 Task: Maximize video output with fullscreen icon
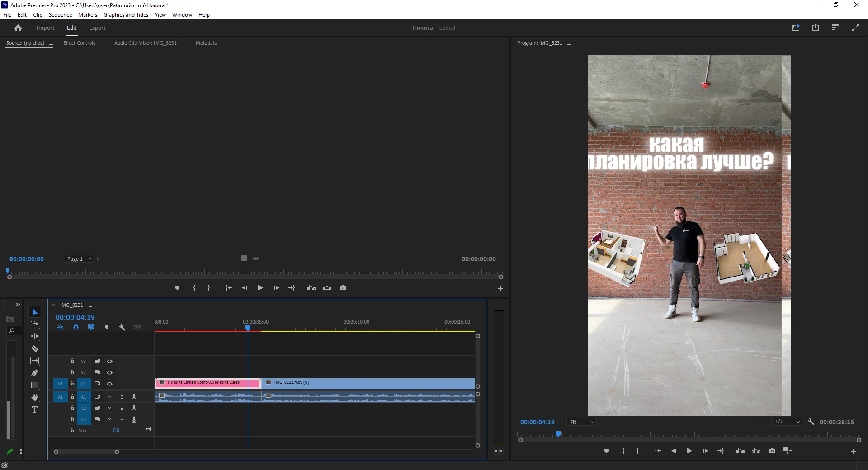855,28
